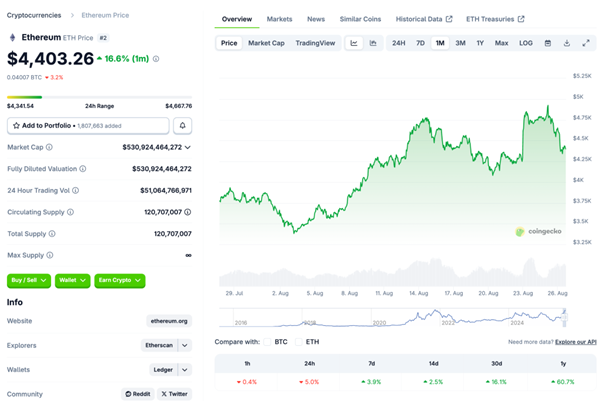Open the Historical Data tab
This screenshot has height=401, width=602.
424,19
